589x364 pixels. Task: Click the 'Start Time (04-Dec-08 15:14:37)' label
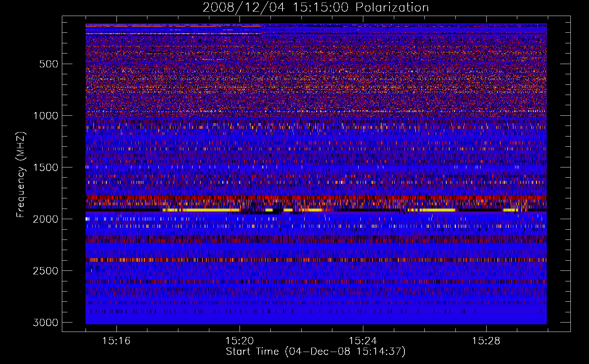tap(316, 352)
